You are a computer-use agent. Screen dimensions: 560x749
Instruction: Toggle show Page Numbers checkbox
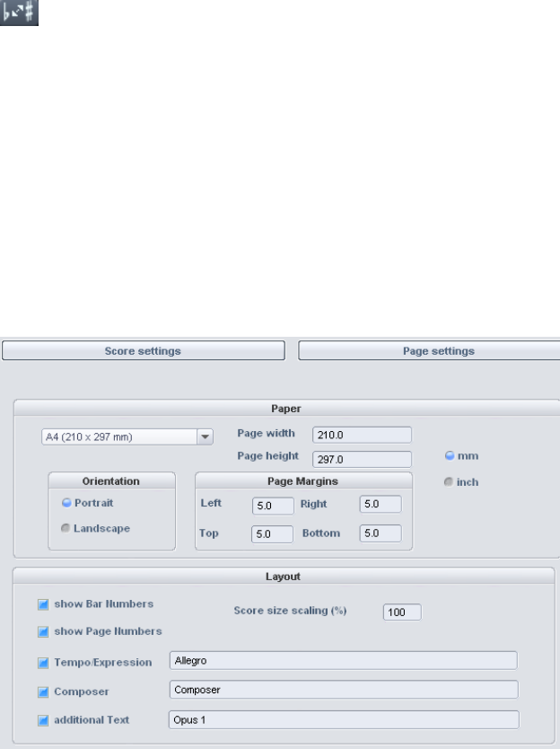point(43,632)
